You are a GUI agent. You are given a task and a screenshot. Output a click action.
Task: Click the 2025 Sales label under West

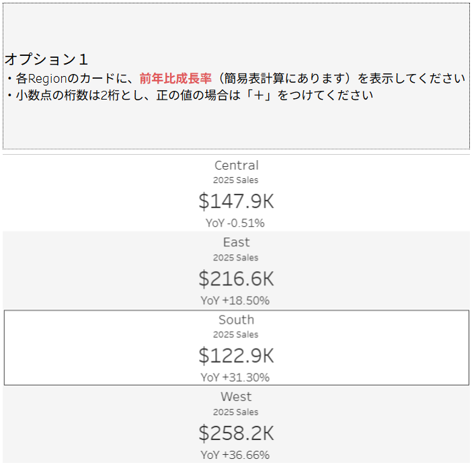point(236,412)
